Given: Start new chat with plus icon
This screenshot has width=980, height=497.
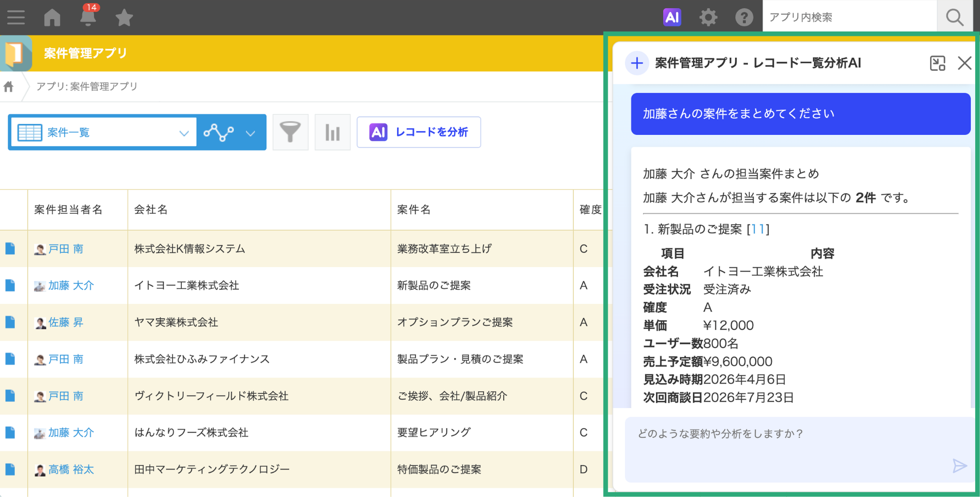Looking at the screenshot, I should [637, 63].
